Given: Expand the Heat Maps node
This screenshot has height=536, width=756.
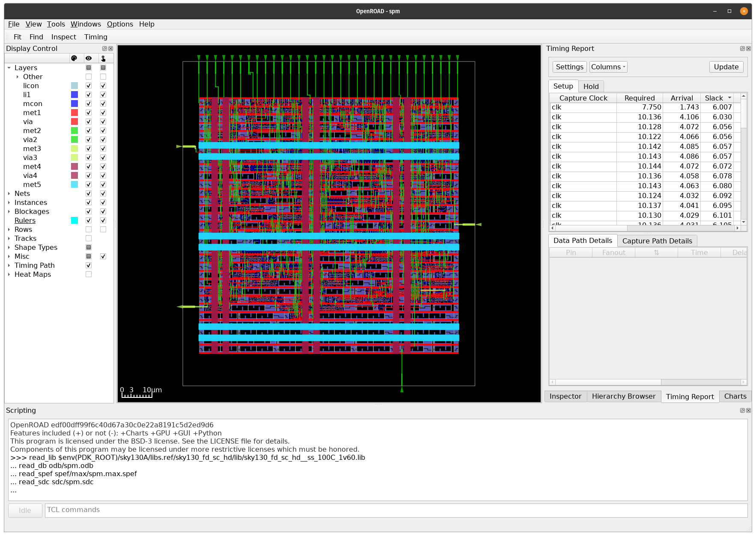Looking at the screenshot, I should [x=9, y=274].
